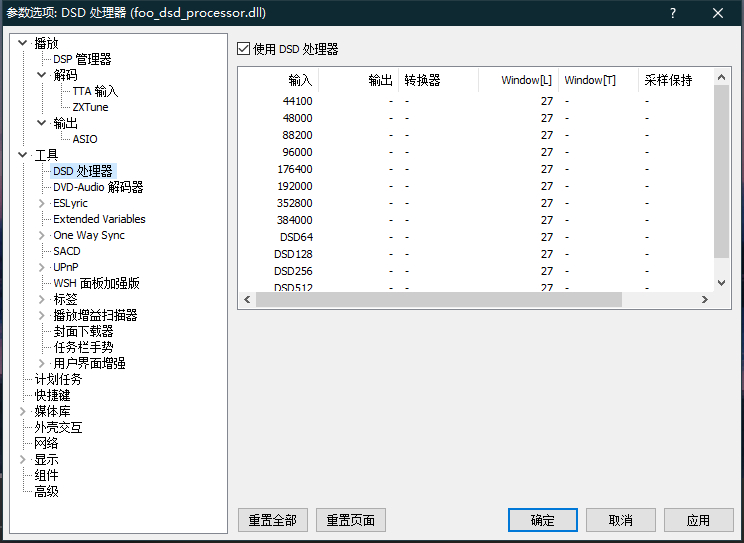This screenshot has width=744, height=543.
Task: Open the DSP 管理器 page
Action: [x=82, y=59]
